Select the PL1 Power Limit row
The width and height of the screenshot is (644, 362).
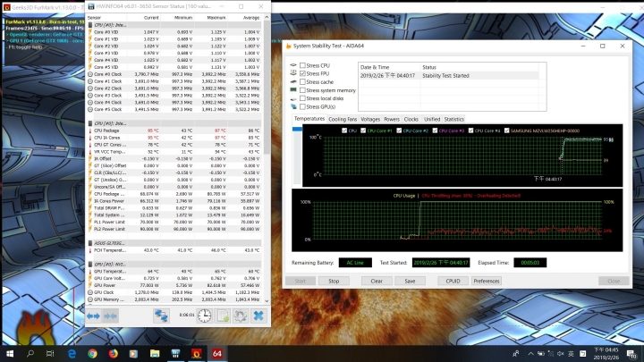coord(174,222)
